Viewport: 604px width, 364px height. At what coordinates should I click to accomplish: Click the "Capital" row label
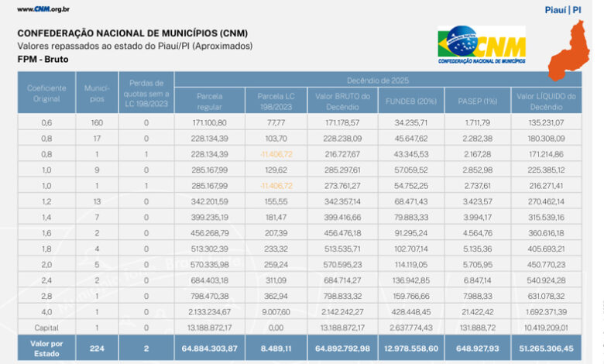point(46,328)
